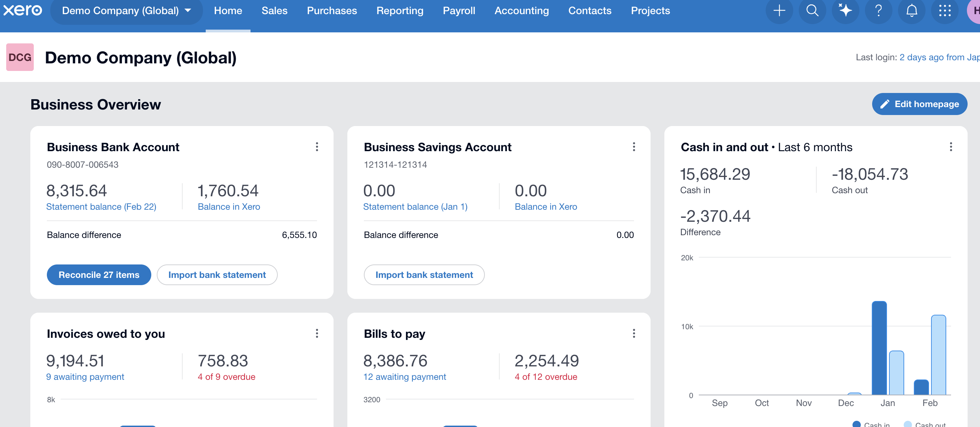Click the 8,386.76 bills total
The height and width of the screenshot is (427, 980).
(x=395, y=361)
